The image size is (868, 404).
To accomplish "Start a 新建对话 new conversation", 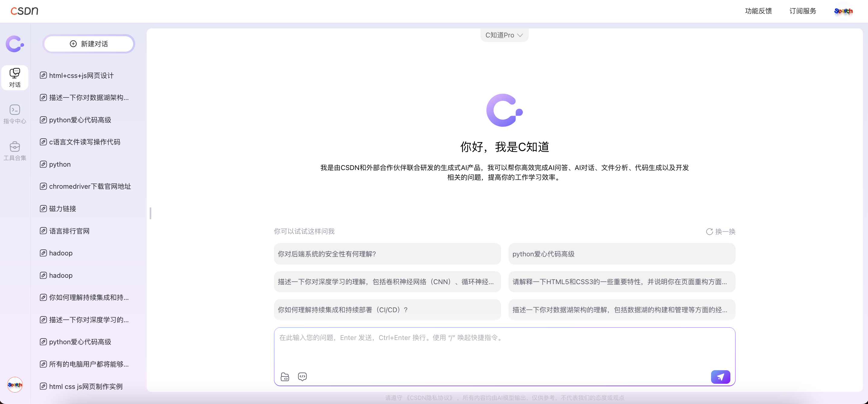I will pos(89,44).
